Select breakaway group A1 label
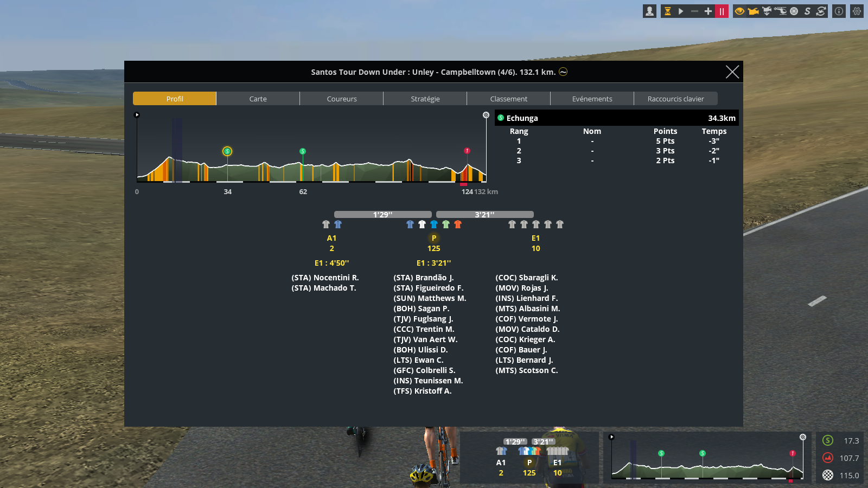Viewport: 868px width, 488px height. [x=331, y=238]
